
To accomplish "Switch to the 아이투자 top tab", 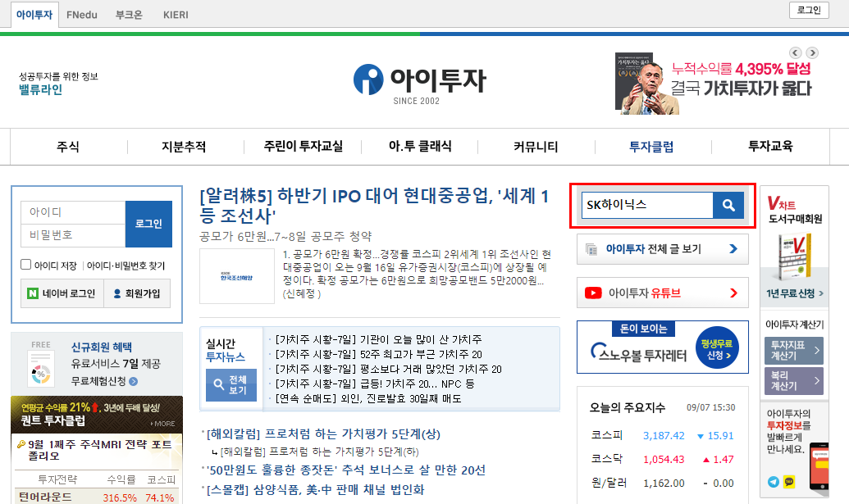I will pyautogui.click(x=34, y=15).
